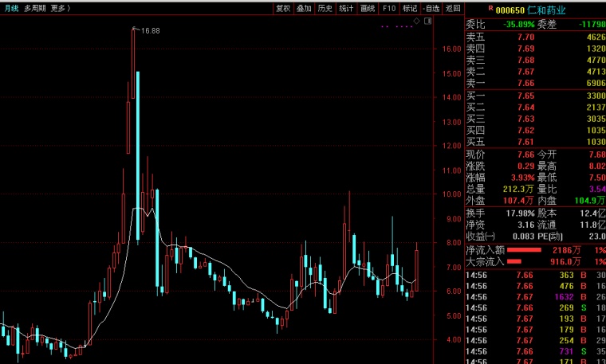
Task: Click the 复权 toolbar button
Action: coord(283,8)
